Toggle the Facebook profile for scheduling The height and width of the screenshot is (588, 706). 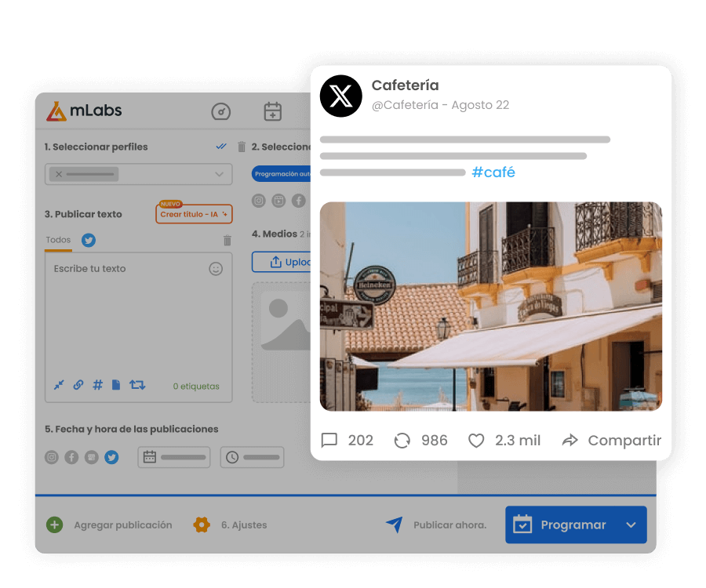pyautogui.click(x=71, y=456)
